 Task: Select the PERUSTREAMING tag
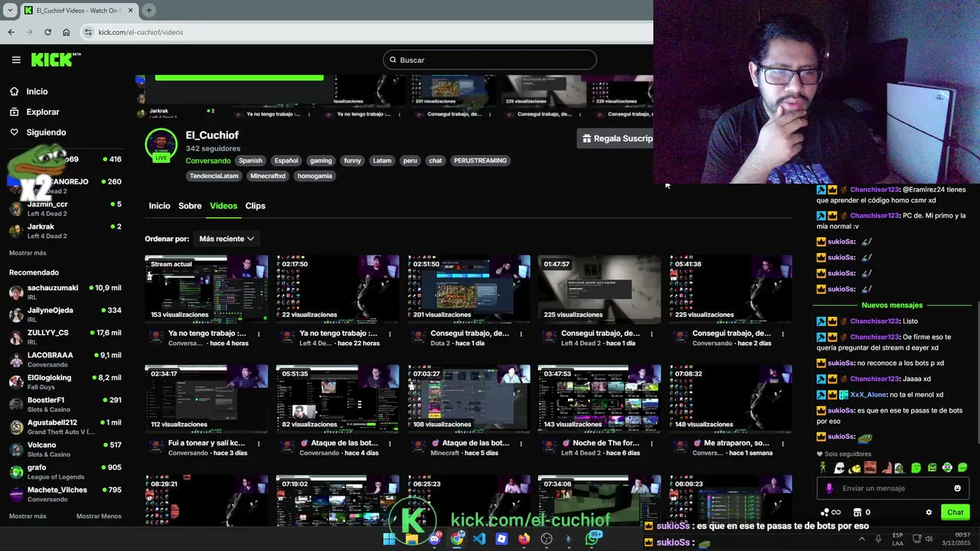480,161
